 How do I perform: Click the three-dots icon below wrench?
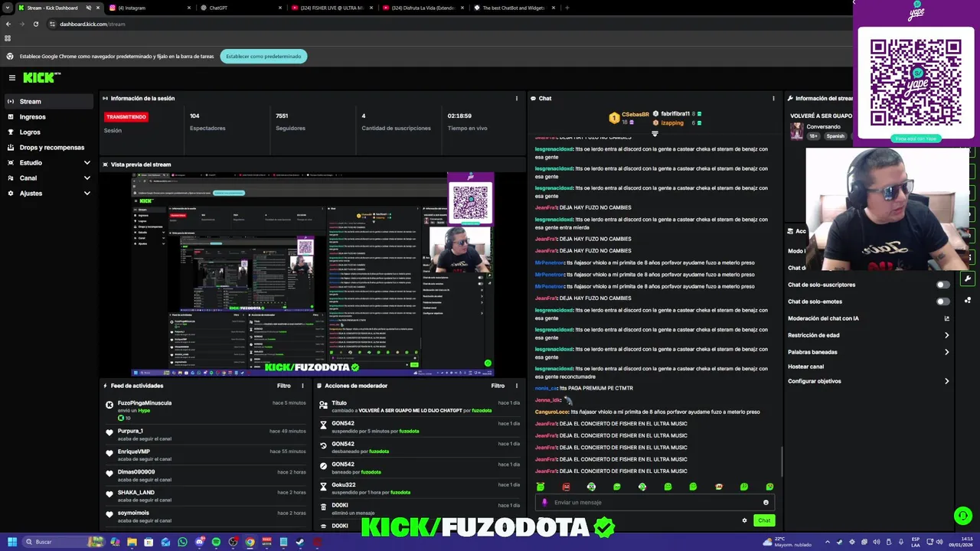968,300
